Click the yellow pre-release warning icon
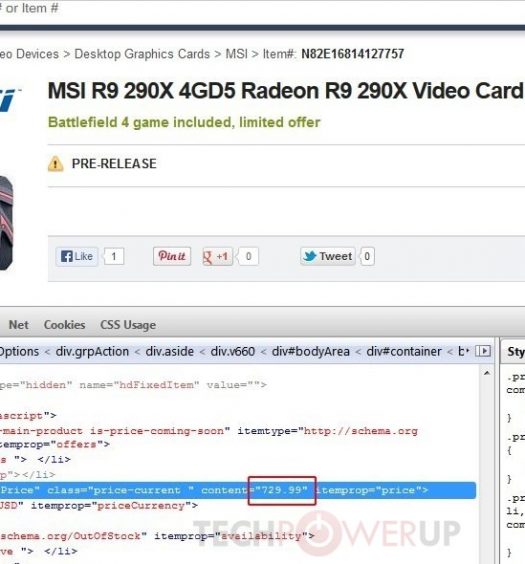The width and height of the screenshot is (525, 564). (55, 164)
